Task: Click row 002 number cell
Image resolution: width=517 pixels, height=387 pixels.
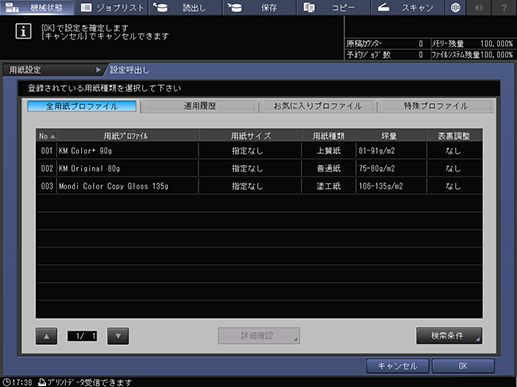Action: tap(47, 168)
